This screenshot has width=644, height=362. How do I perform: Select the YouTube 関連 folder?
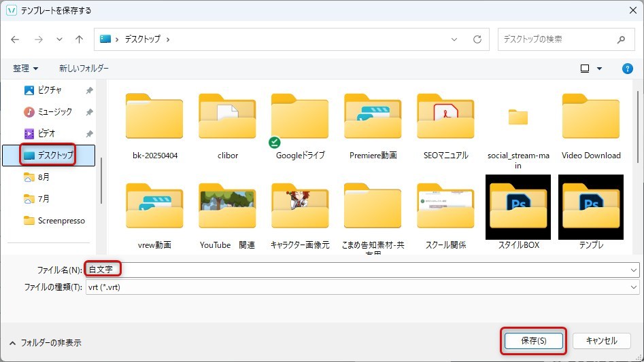click(x=228, y=216)
